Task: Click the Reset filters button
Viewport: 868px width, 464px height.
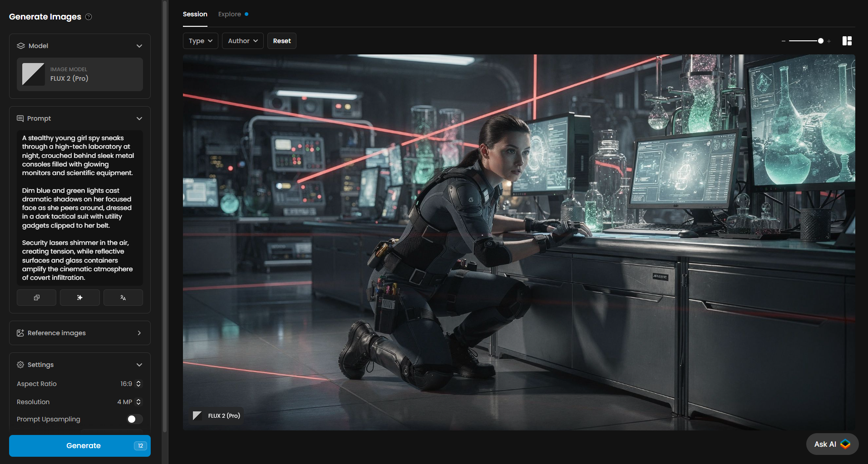Action: coord(281,41)
